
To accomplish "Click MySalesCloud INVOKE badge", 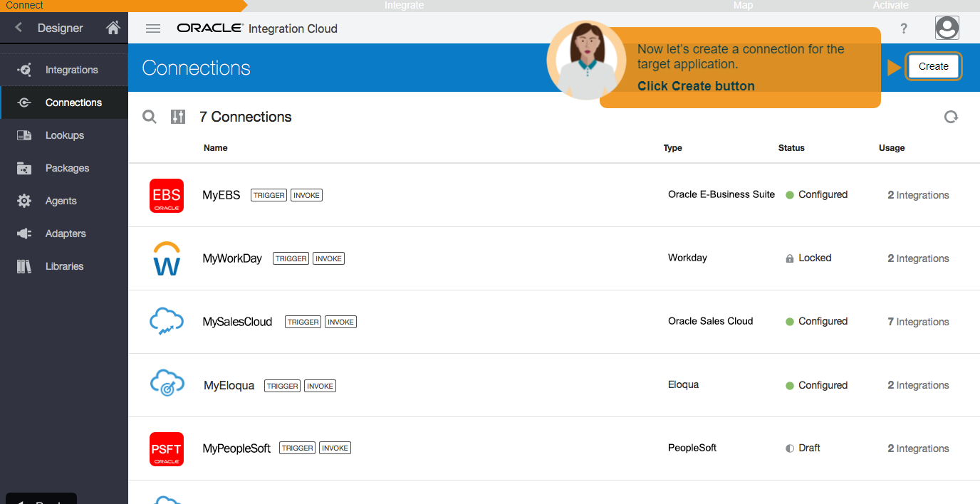I will [x=340, y=322].
